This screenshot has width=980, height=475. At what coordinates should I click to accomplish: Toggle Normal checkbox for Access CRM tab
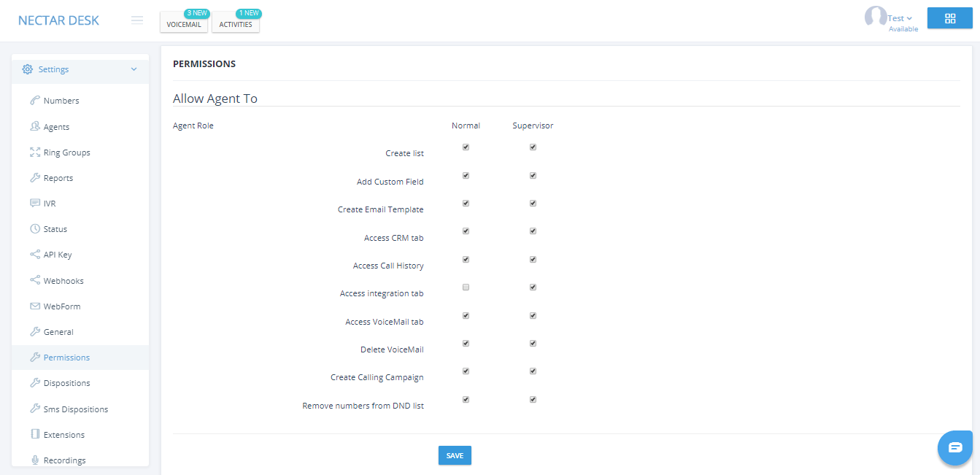[x=466, y=231]
